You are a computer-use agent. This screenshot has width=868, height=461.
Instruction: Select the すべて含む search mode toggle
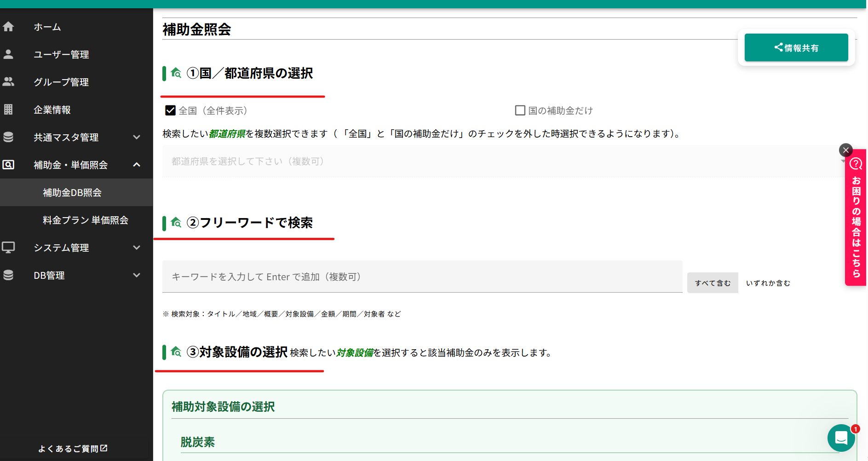click(713, 283)
